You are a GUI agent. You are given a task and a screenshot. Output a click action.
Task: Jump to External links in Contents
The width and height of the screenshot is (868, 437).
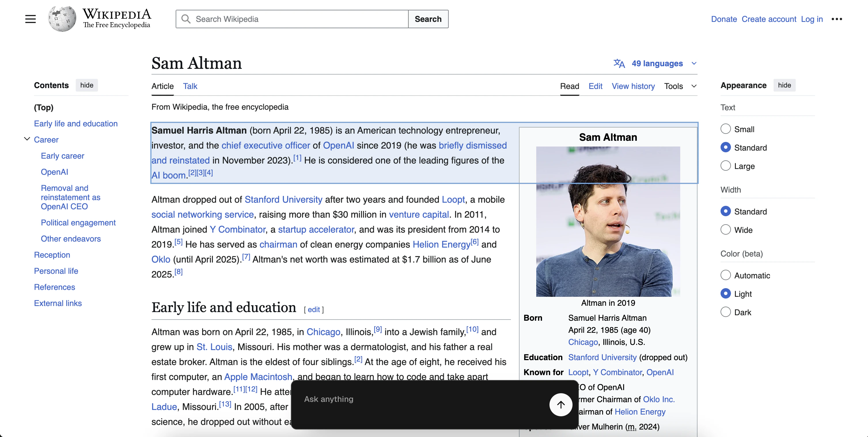pyautogui.click(x=58, y=304)
